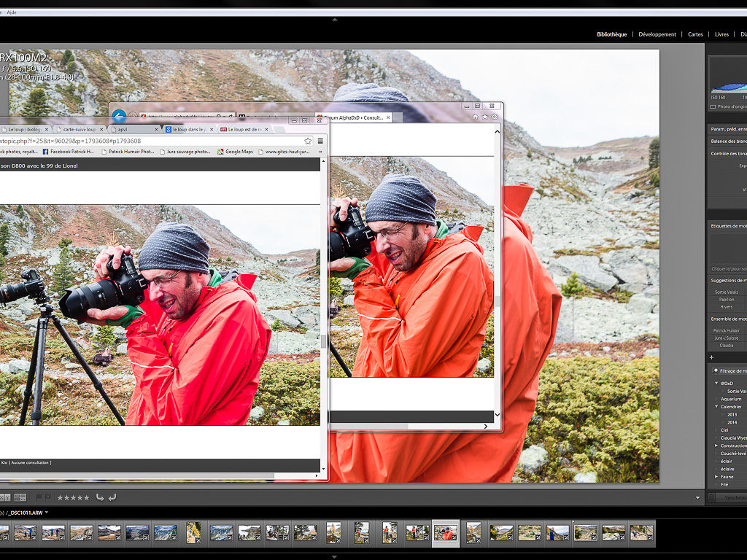Flag the photo as picked
The image size is (747, 560).
(39, 497)
